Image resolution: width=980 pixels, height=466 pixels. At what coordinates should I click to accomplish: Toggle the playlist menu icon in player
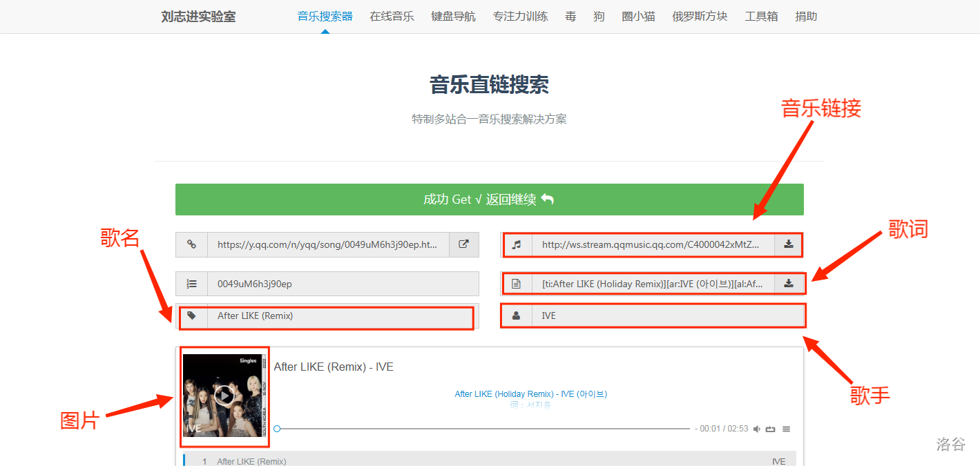[x=786, y=429]
